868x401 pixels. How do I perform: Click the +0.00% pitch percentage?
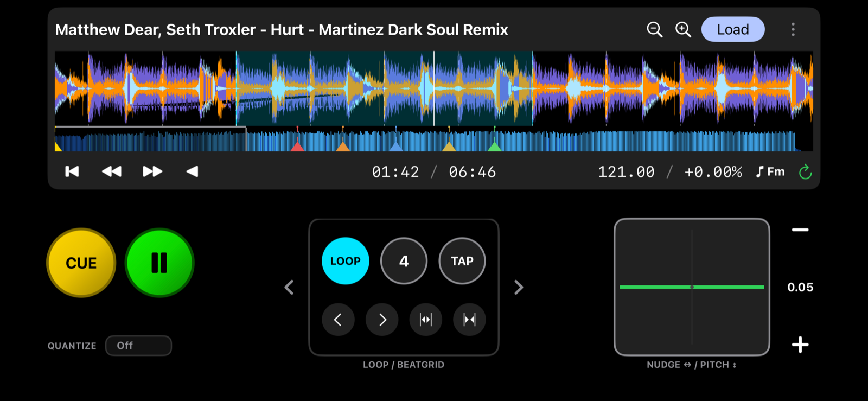[x=713, y=172]
